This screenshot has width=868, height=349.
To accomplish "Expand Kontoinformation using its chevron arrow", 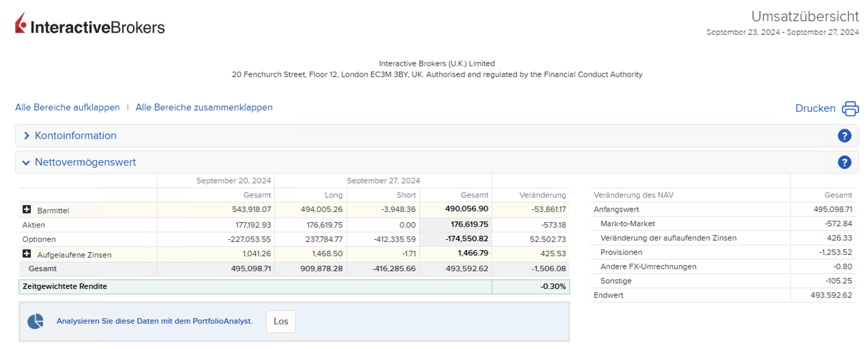I will click(x=27, y=136).
